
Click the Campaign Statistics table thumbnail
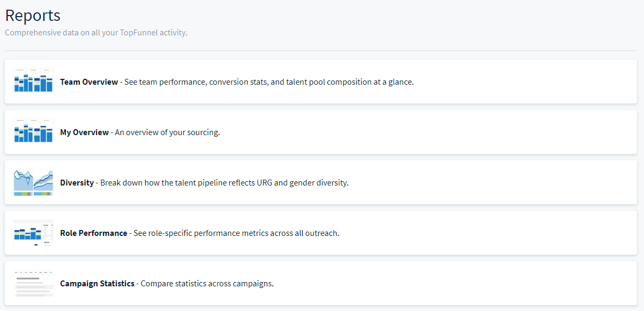click(x=33, y=283)
